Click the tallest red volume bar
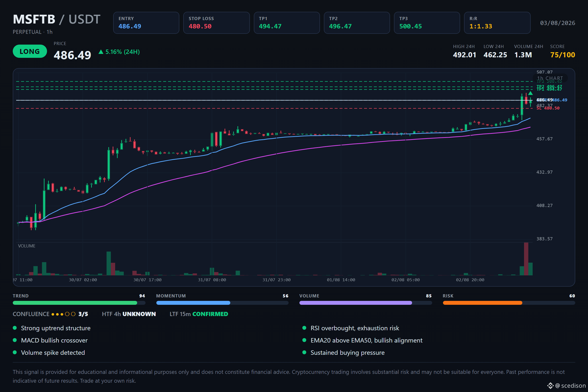 tap(526, 259)
